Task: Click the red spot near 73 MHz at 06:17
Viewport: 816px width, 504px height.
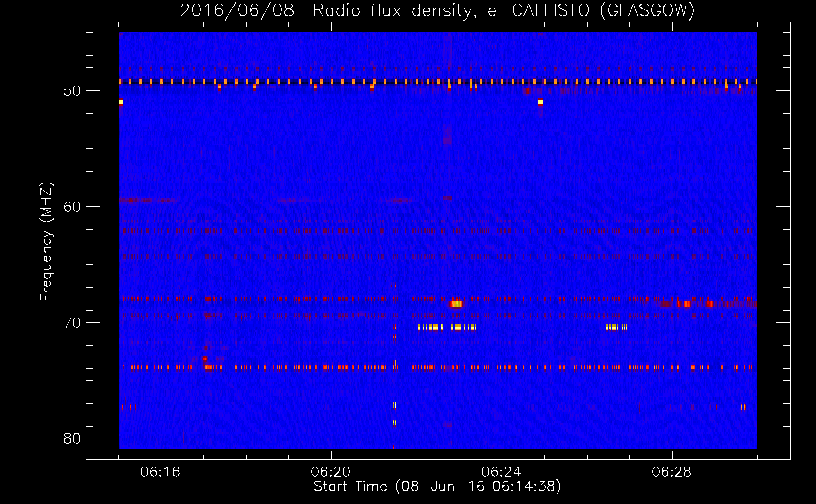Action: point(205,359)
